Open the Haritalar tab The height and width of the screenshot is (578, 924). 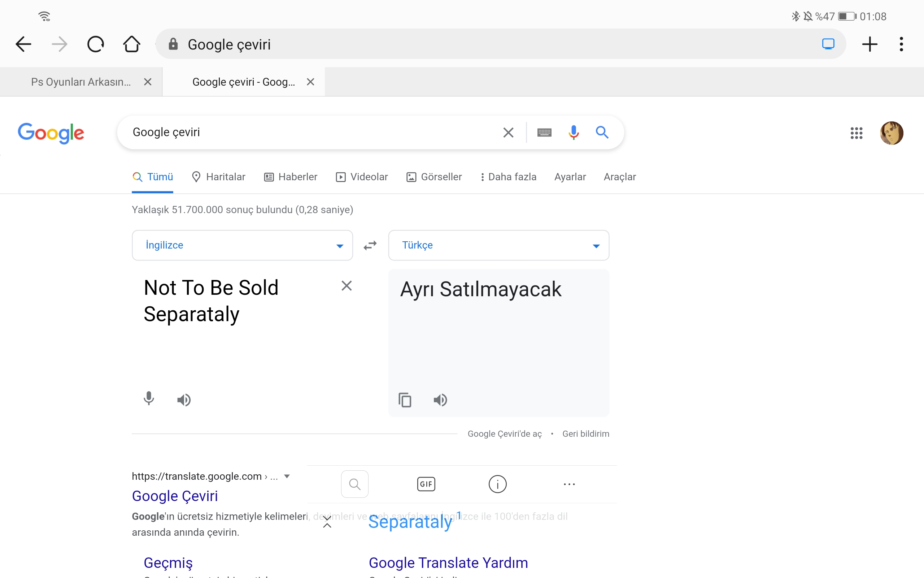tap(218, 177)
